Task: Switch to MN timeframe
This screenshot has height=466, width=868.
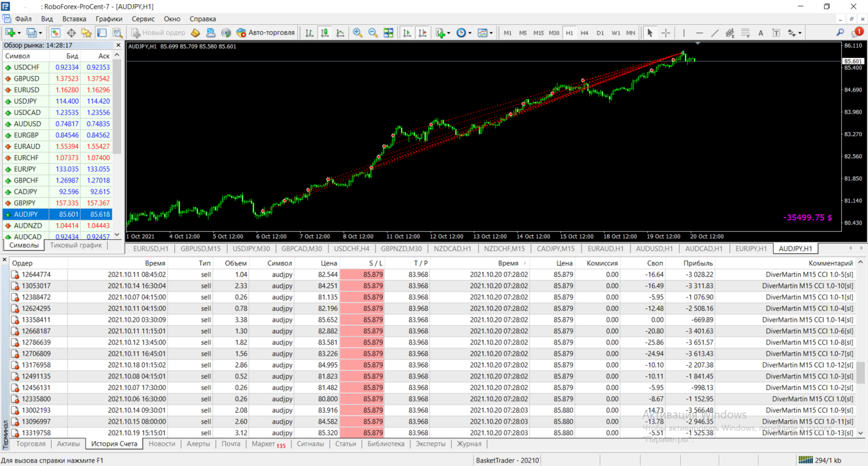Action: point(630,32)
